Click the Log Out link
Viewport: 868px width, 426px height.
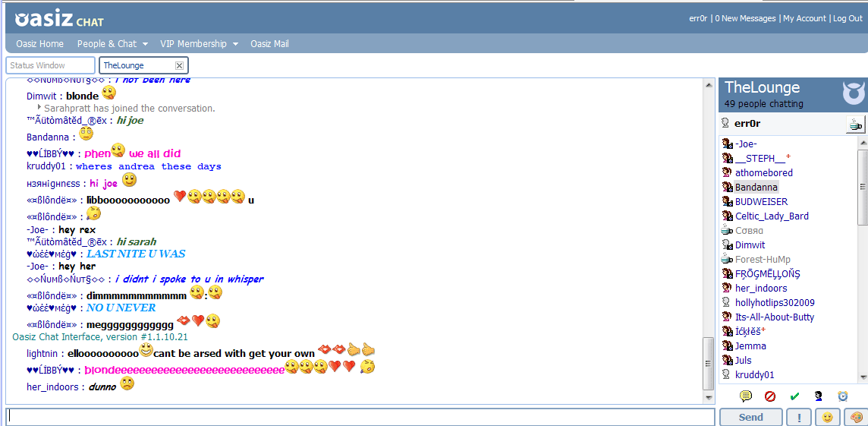point(848,18)
